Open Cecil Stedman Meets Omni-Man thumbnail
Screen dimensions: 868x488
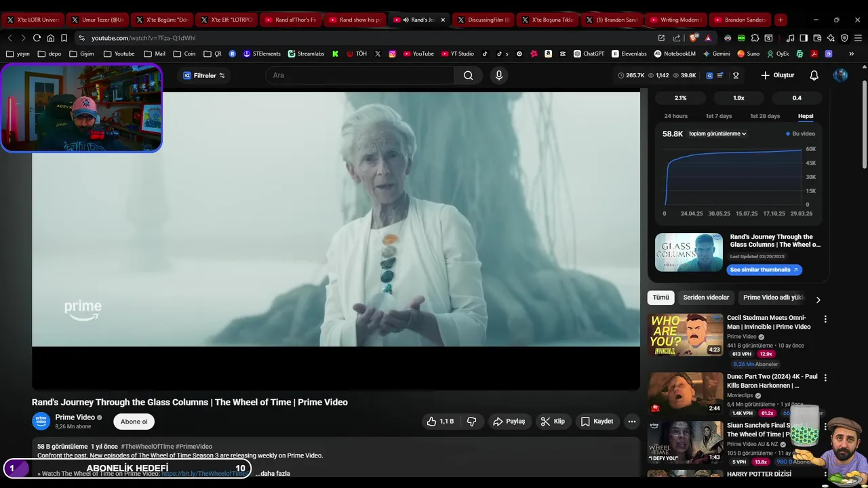click(685, 334)
